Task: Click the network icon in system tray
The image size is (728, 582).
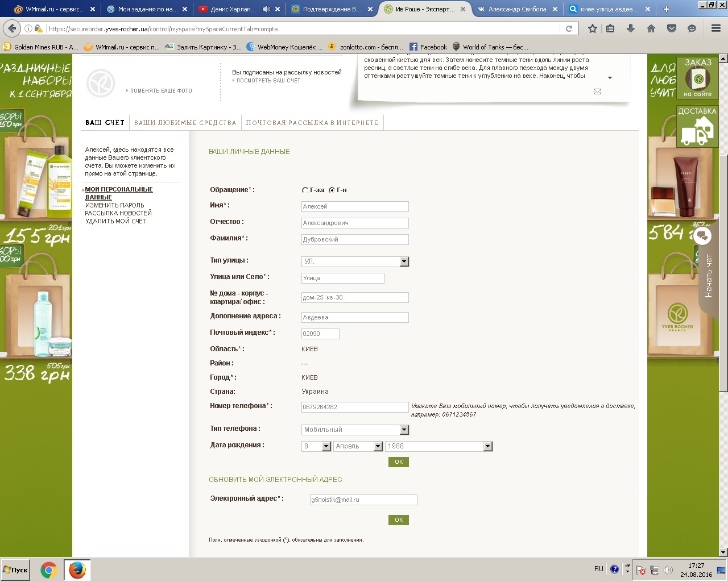Action: 655,570
